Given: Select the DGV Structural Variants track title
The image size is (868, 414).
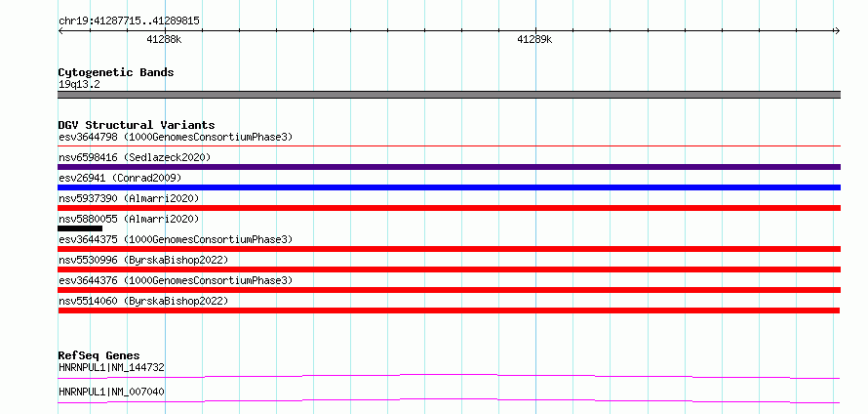Looking at the screenshot, I should (x=137, y=125).
